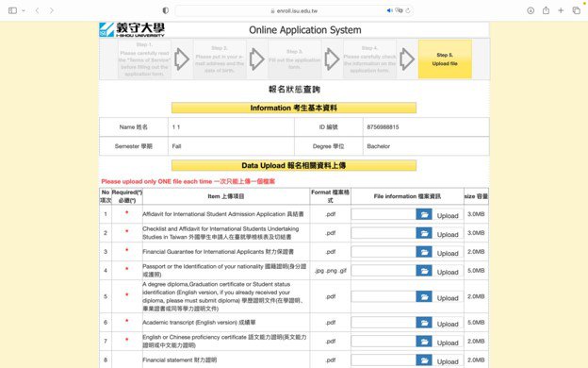Click the Degree value Bachelor
This screenshot has width=588, height=368.
379,146
